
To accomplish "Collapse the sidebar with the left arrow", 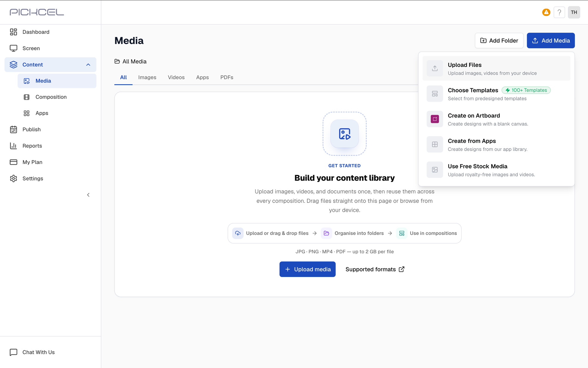I will coord(88,195).
